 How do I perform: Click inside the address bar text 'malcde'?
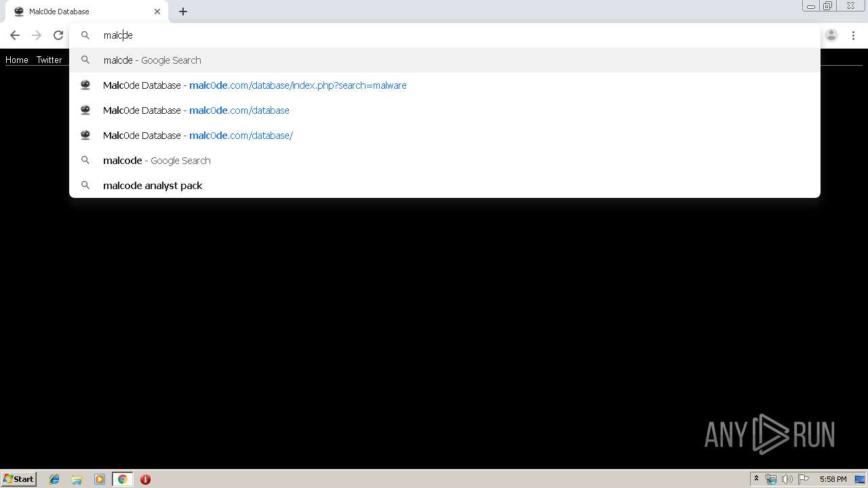pos(118,35)
